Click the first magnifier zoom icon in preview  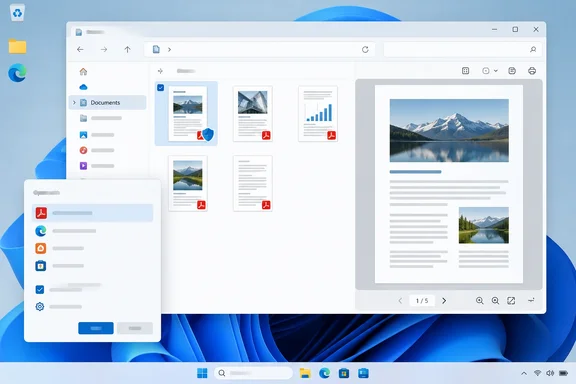479,301
